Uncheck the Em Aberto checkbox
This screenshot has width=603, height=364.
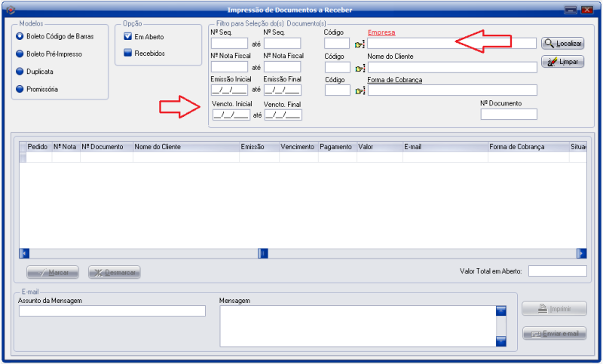(128, 37)
